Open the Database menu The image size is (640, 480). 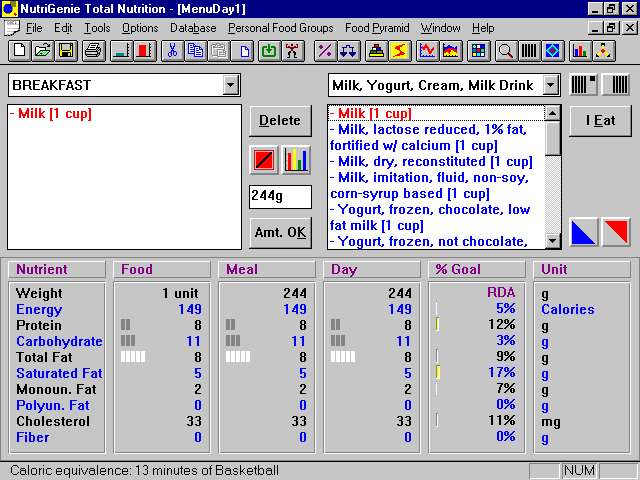[193, 28]
